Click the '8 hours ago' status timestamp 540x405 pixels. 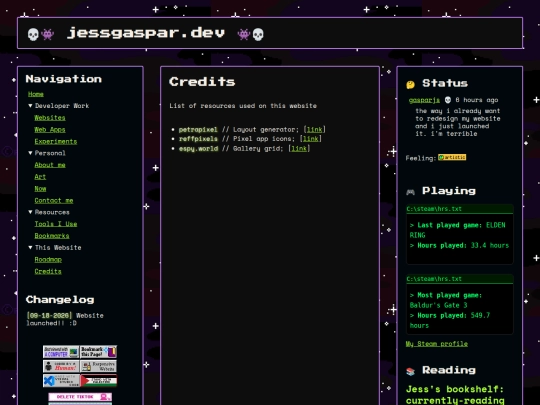(477, 100)
